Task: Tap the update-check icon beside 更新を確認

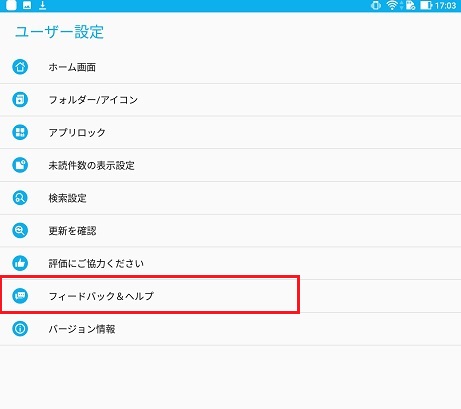Action: pos(20,230)
